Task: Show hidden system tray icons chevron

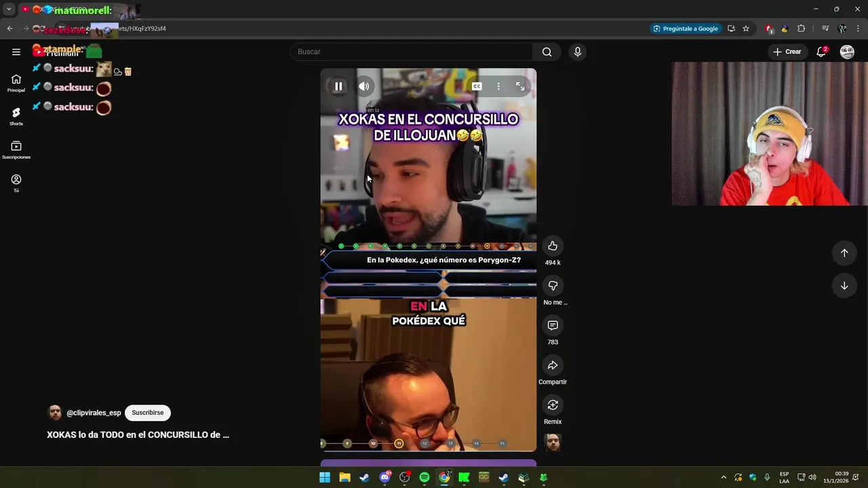Action: pos(724,477)
